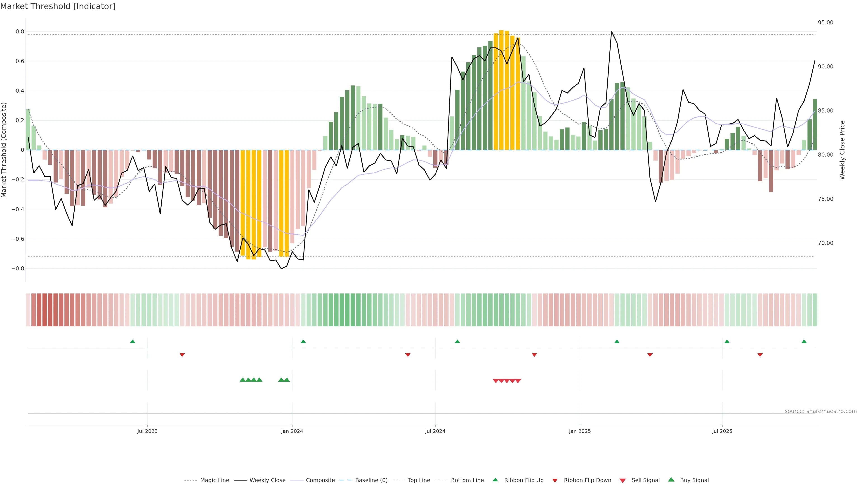Screen dimensions: 868x488
Task: Click the Jul 2025 axis label
Action: [722, 431]
